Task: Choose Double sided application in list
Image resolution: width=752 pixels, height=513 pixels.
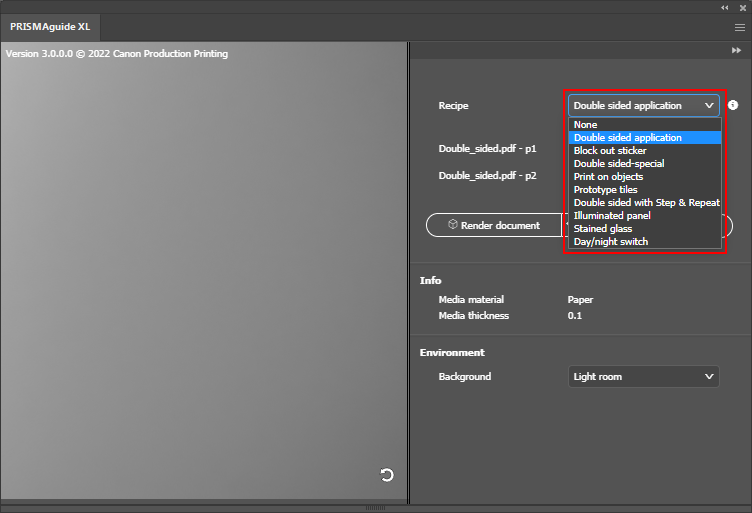Action: tap(645, 138)
